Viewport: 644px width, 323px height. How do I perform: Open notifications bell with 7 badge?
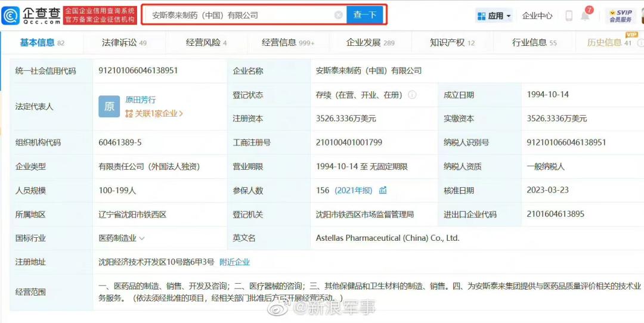[x=585, y=16]
